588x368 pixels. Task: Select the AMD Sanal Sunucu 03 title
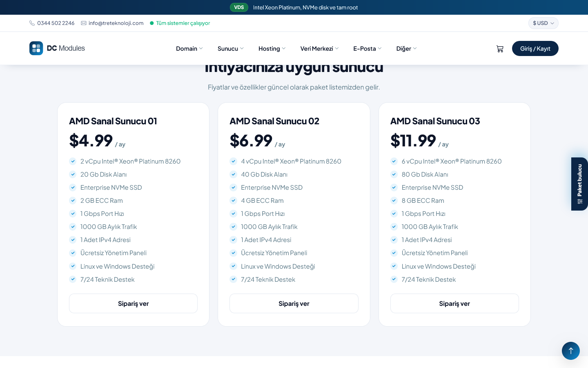(x=435, y=121)
